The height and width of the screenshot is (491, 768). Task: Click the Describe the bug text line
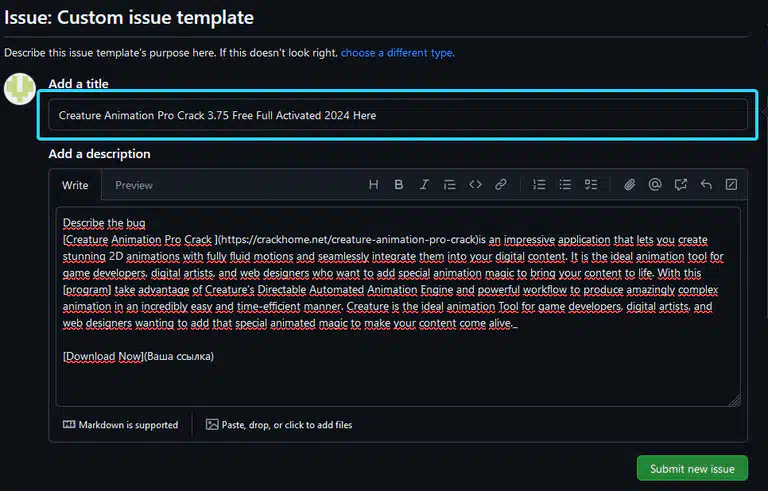click(104, 223)
